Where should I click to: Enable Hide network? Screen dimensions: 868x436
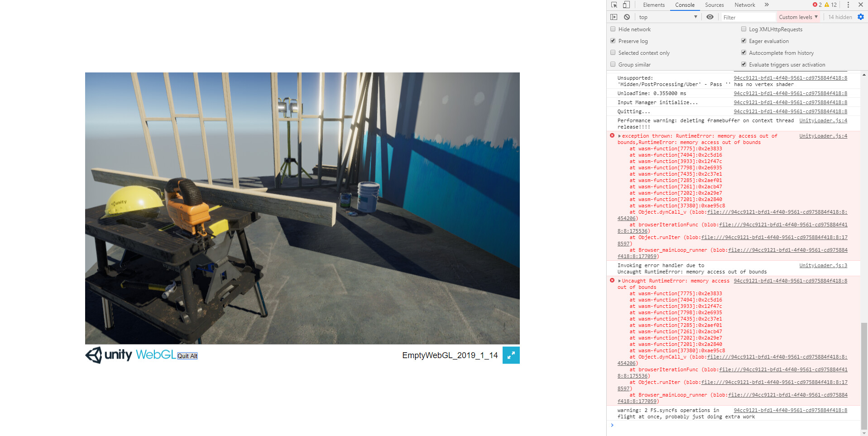(613, 29)
